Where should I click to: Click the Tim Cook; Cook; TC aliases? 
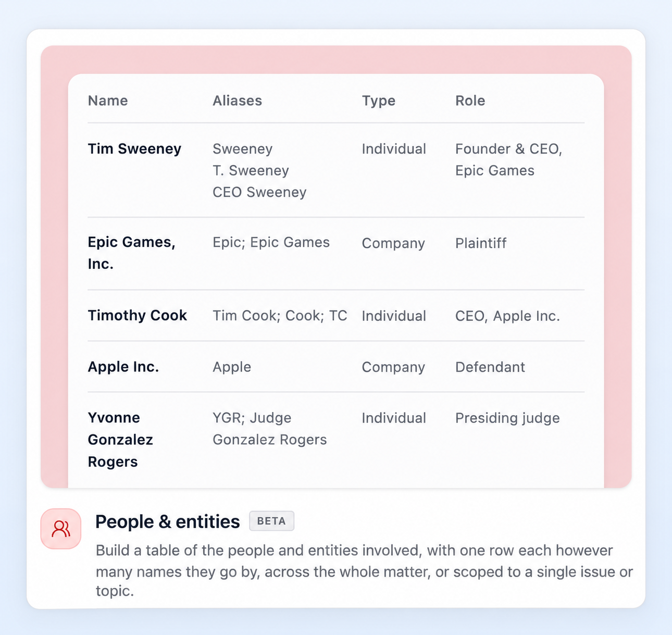tap(280, 316)
